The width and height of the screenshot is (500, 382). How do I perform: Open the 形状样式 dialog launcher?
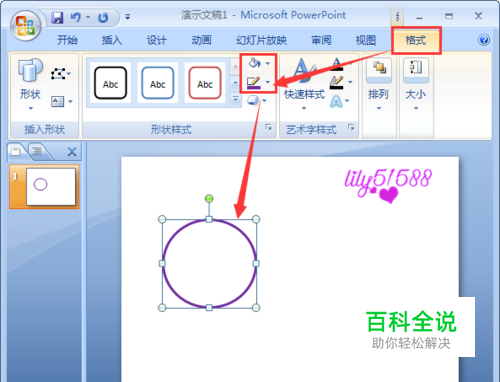[268, 127]
